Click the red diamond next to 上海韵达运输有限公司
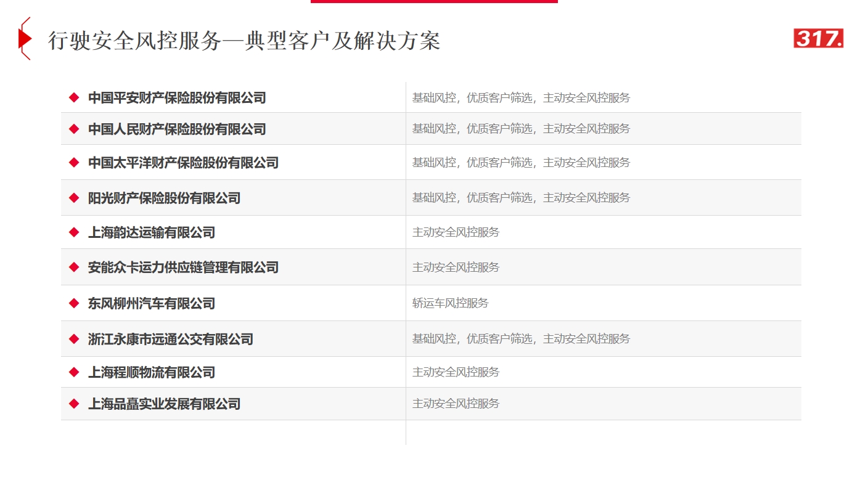The height and width of the screenshot is (485, 868). pos(74,232)
